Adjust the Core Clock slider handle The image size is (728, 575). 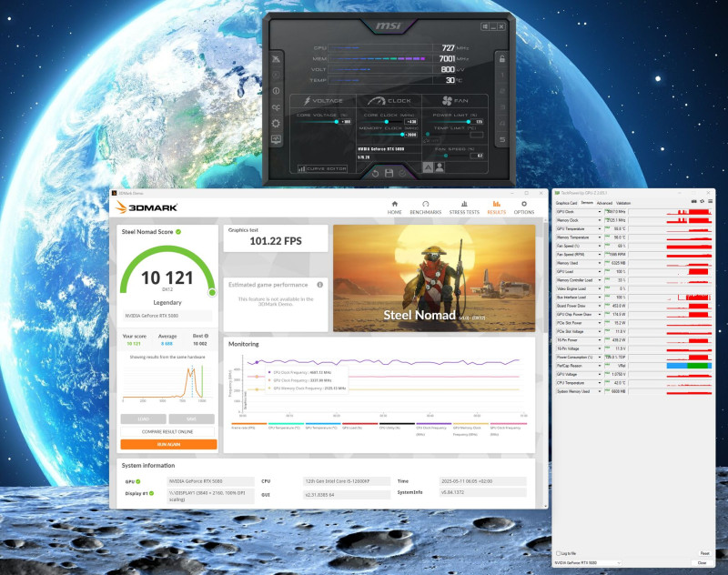(386, 122)
